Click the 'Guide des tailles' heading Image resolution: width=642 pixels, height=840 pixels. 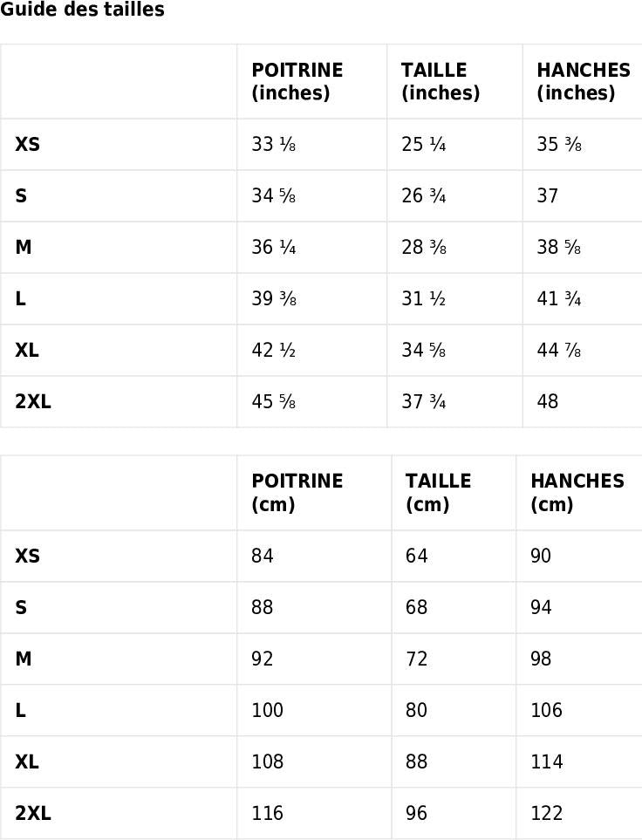(x=82, y=10)
